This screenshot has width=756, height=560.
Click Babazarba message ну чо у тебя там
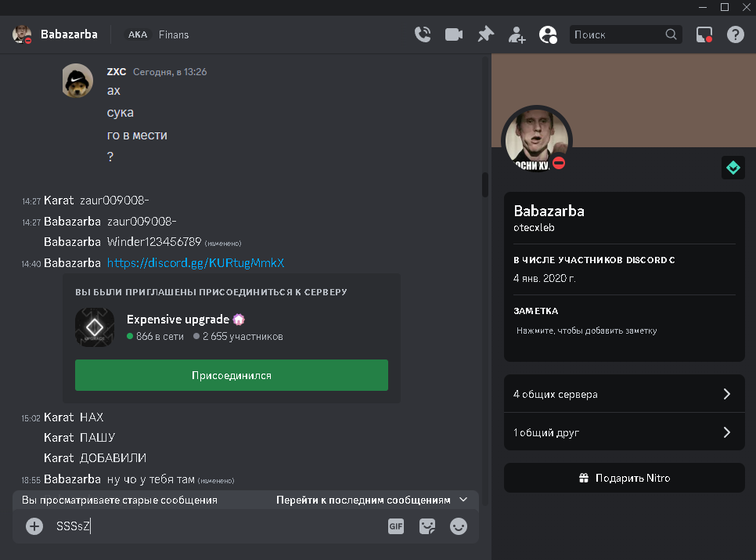pyautogui.click(x=151, y=479)
